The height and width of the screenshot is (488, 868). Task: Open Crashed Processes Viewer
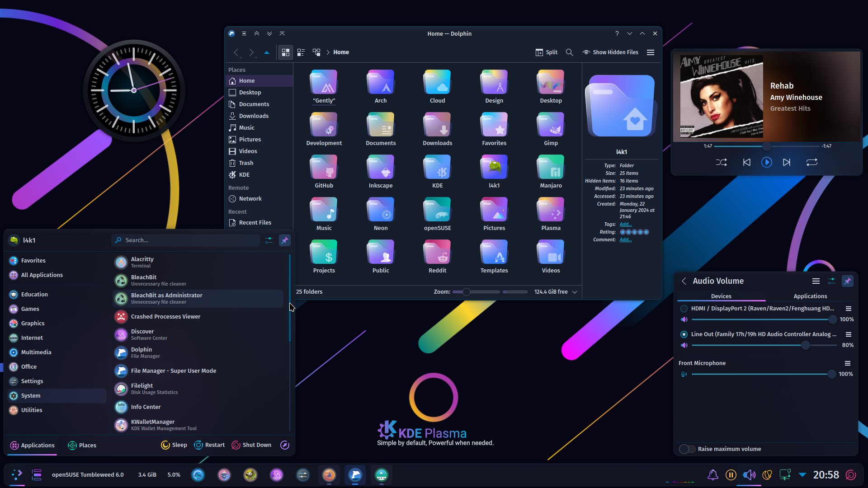point(198,316)
